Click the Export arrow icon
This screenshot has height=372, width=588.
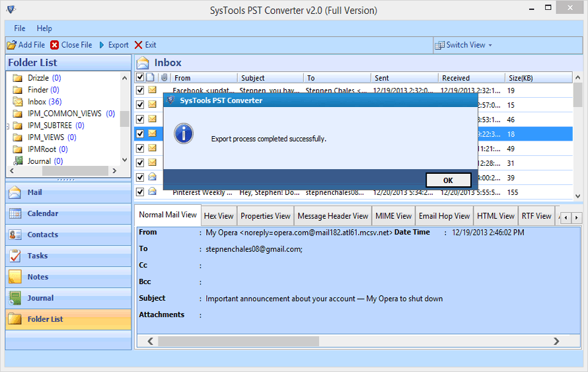102,45
